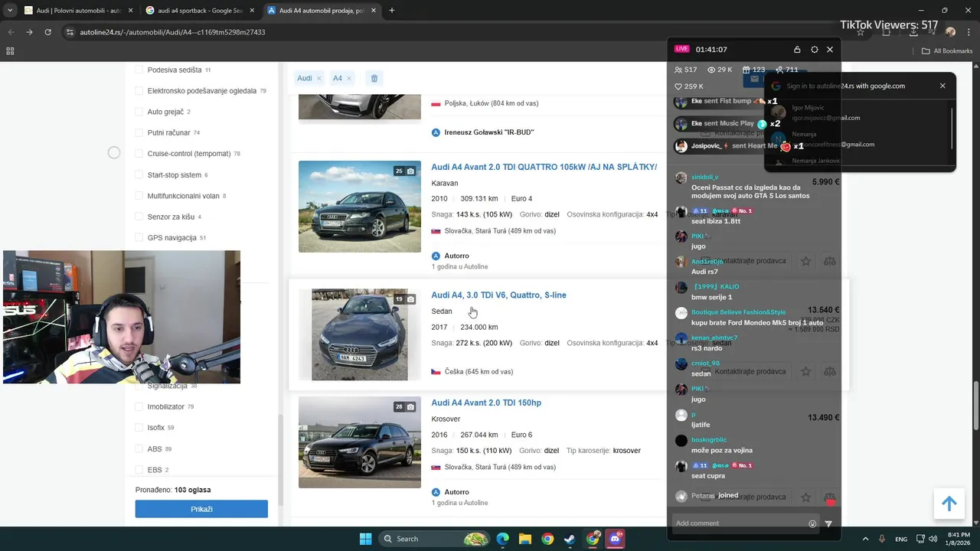This screenshot has width=980, height=551.
Task: Click the viewers count icon showing 517
Action: pos(678,70)
